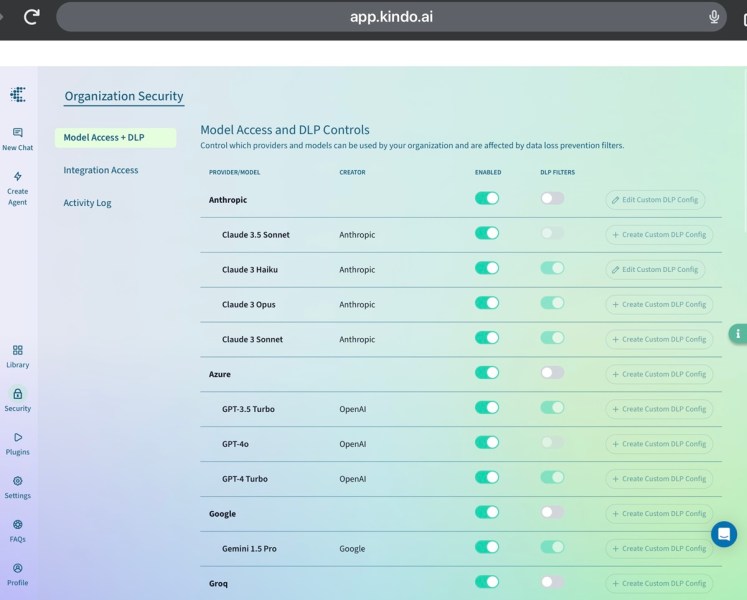The height and width of the screenshot is (600, 747).
Task: Toggle GPT-3.5 Turbo DLP filter
Action: [552, 407]
